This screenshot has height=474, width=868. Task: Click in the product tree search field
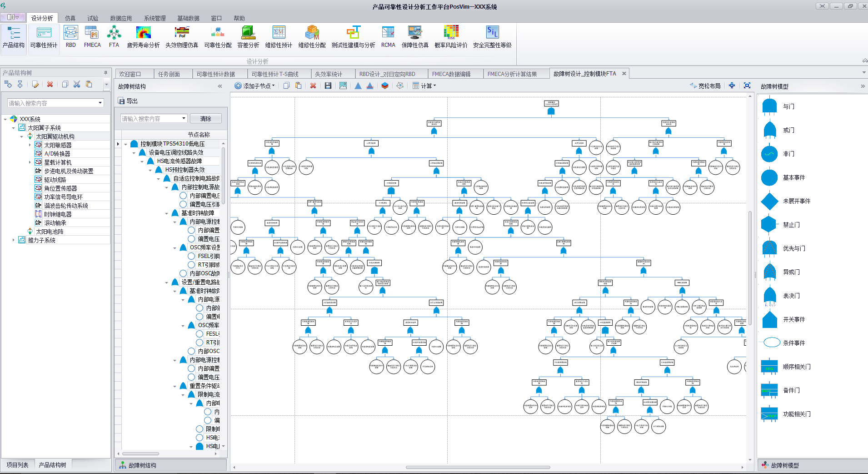(x=52, y=103)
